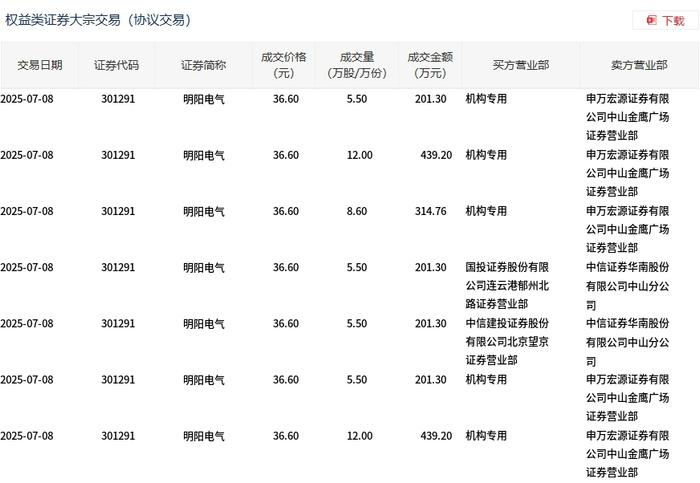This screenshot has height=483, width=700.
Task: Click the 下载 download button
Action: 665,21
